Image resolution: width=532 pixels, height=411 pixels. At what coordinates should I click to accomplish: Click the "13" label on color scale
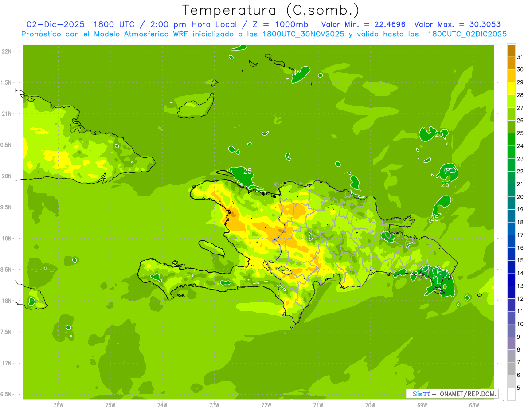pos(520,286)
